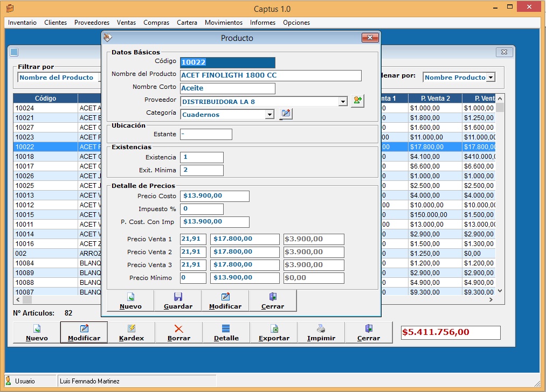Open the Inventario menu
This screenshot has height=392, width=546.
23,23
